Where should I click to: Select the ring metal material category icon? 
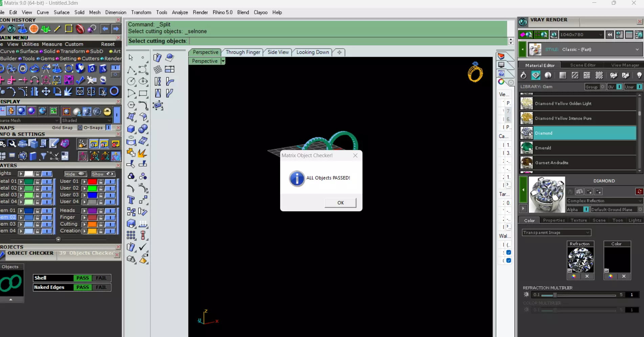524,75
